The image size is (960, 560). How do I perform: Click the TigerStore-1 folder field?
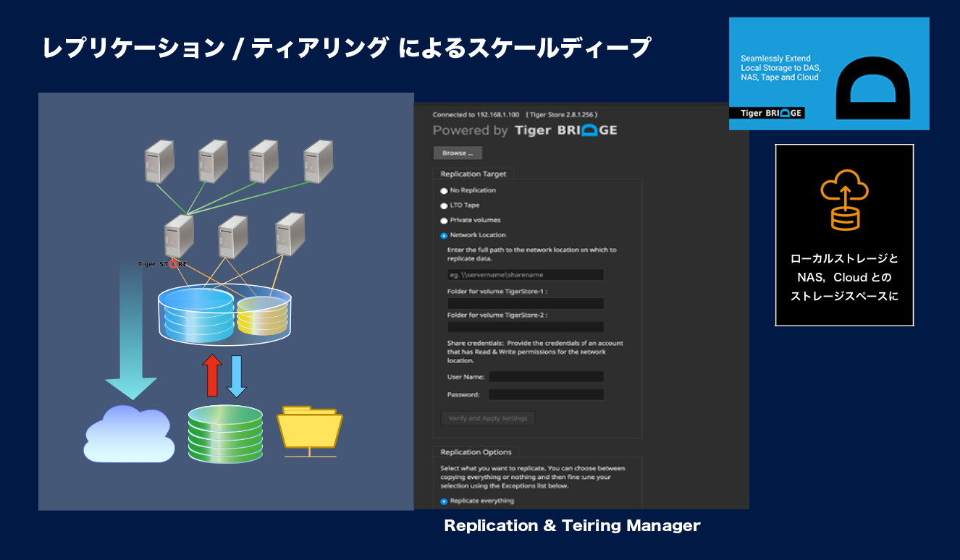[525, 303]
